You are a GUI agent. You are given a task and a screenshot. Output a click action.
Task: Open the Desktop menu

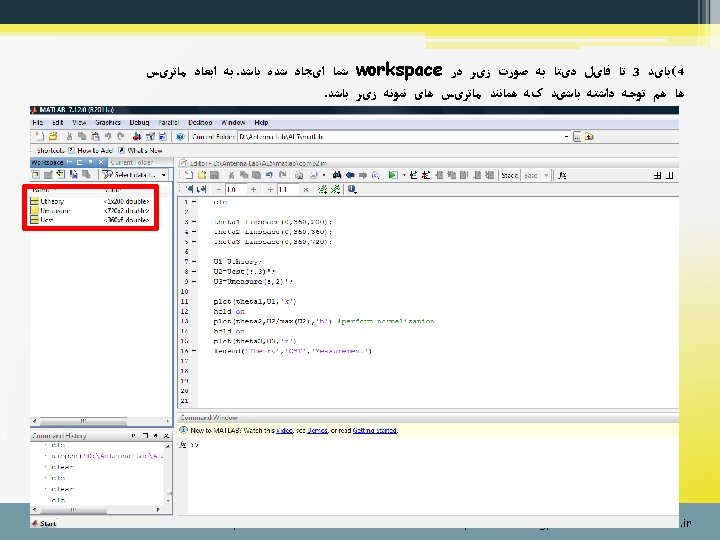(x=200, y=123)
